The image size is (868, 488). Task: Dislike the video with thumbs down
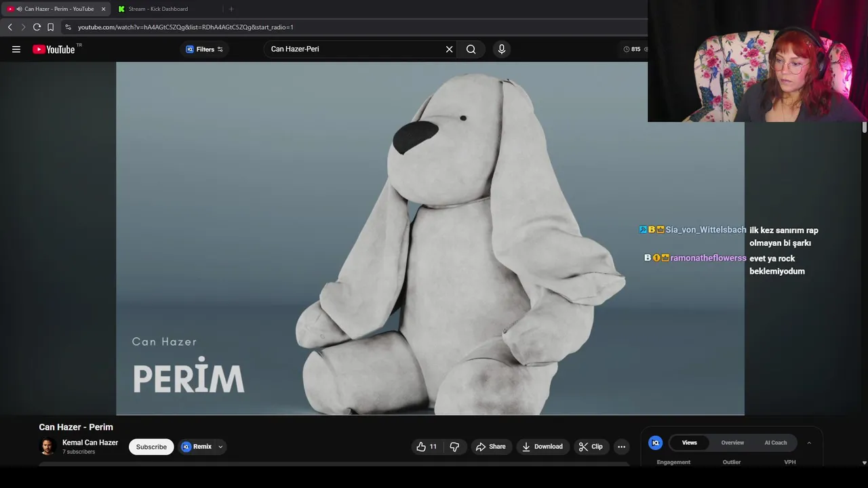coord(454,447)
